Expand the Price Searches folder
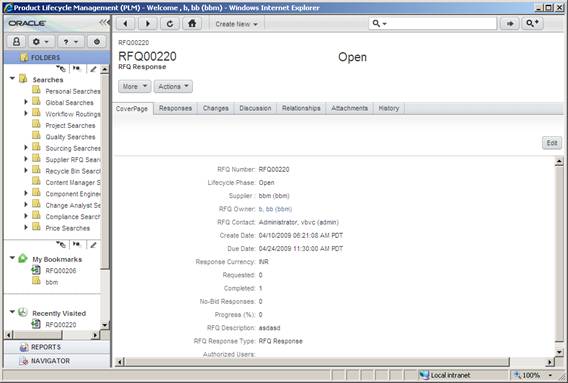 coord(26,228)
